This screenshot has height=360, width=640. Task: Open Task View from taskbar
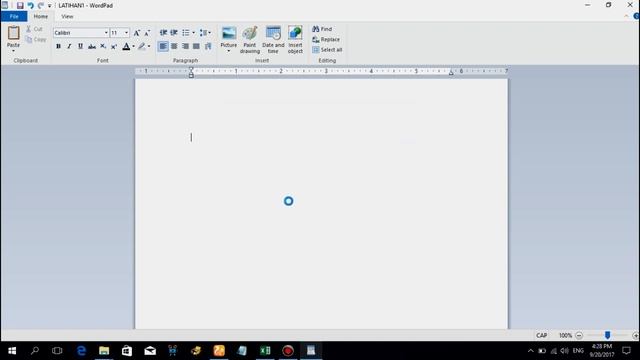point(57,351)
